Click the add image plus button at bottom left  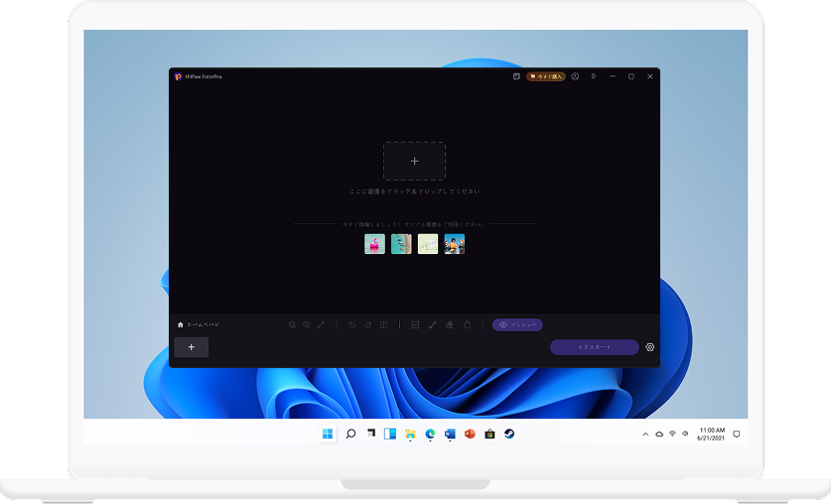(x=192, y=347)
